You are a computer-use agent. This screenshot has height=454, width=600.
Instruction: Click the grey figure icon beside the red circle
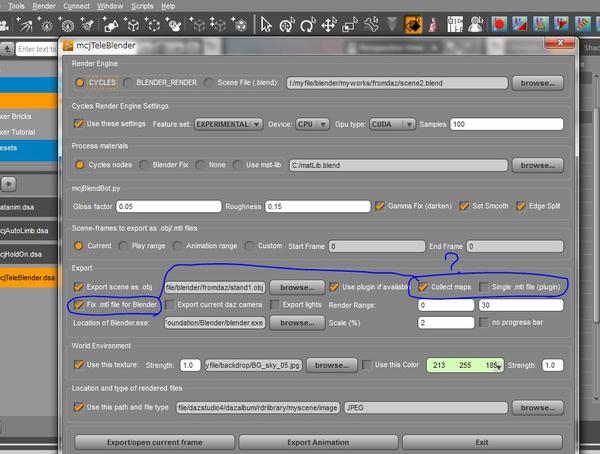click(476, 24)
